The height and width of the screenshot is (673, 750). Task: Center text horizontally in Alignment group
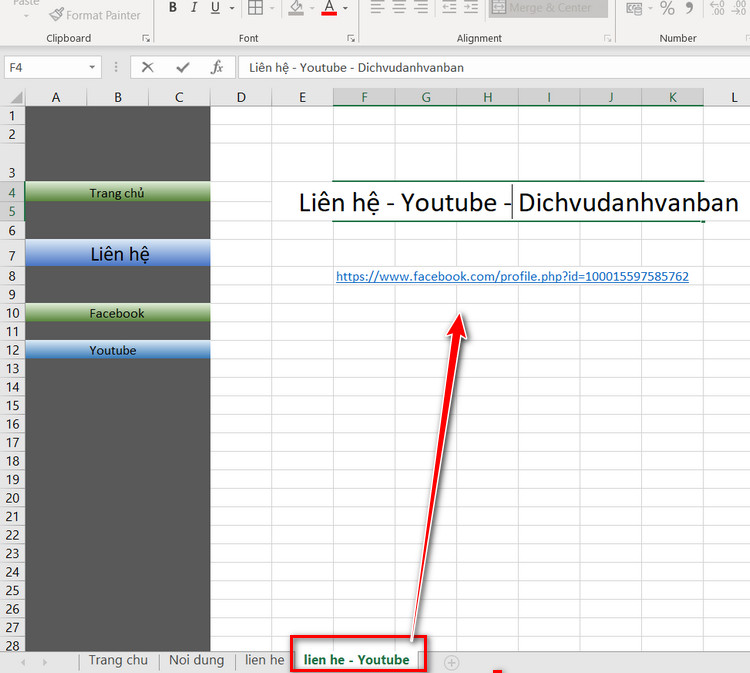(399, 7)
